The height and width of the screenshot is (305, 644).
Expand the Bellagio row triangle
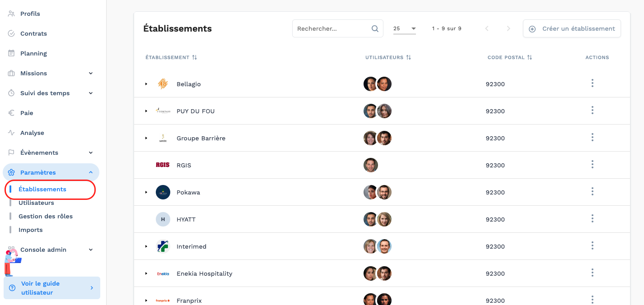pyautogui.click(x=146, y=84)
